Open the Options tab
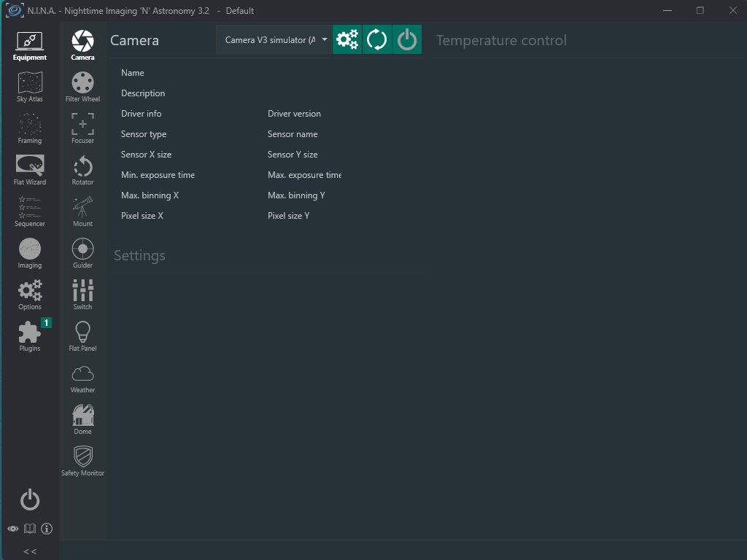 29,295
